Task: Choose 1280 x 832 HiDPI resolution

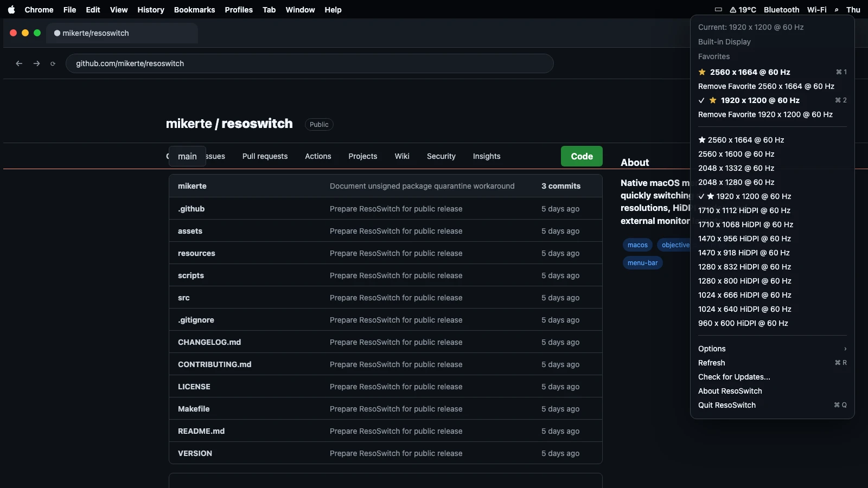Action: [773, 267]
